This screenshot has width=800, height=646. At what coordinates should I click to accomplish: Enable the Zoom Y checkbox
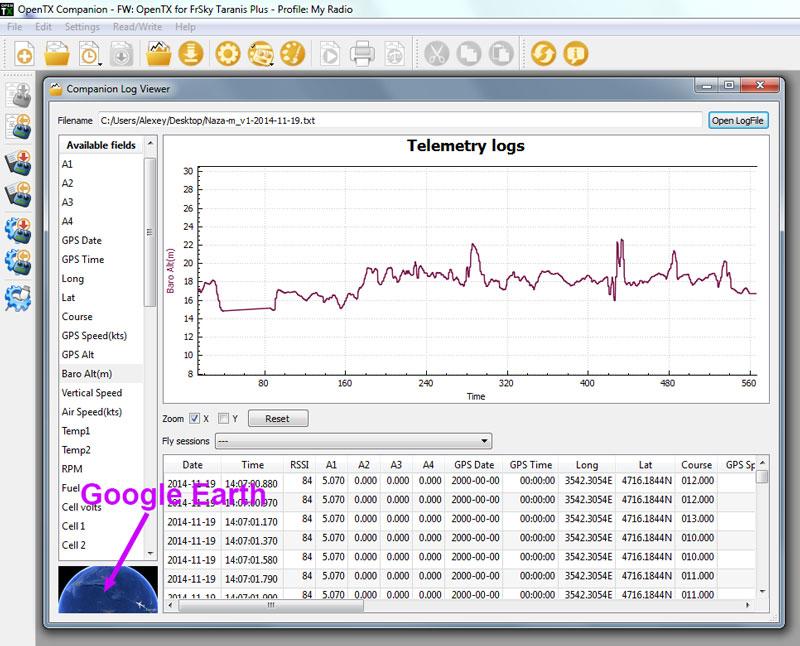point(224,418)
